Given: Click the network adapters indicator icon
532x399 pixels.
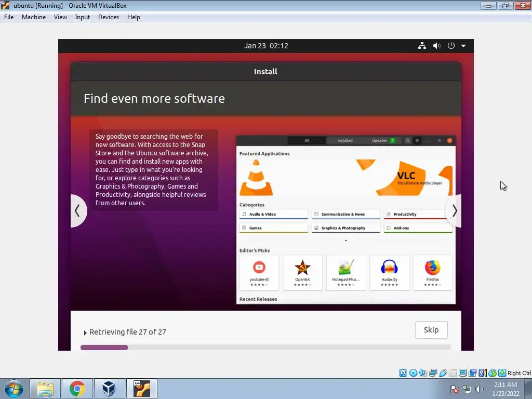Looking at the screenshot, I should click(433, 373).
